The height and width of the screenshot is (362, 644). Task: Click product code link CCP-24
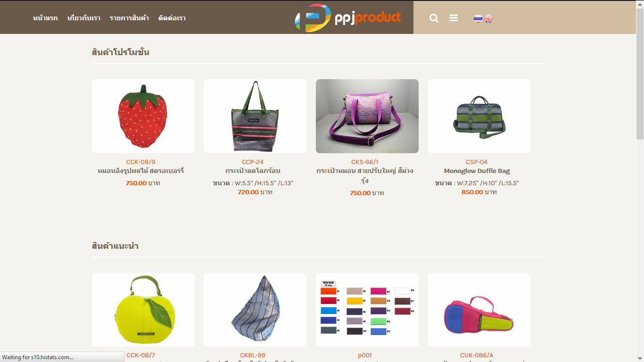point(253,162)
